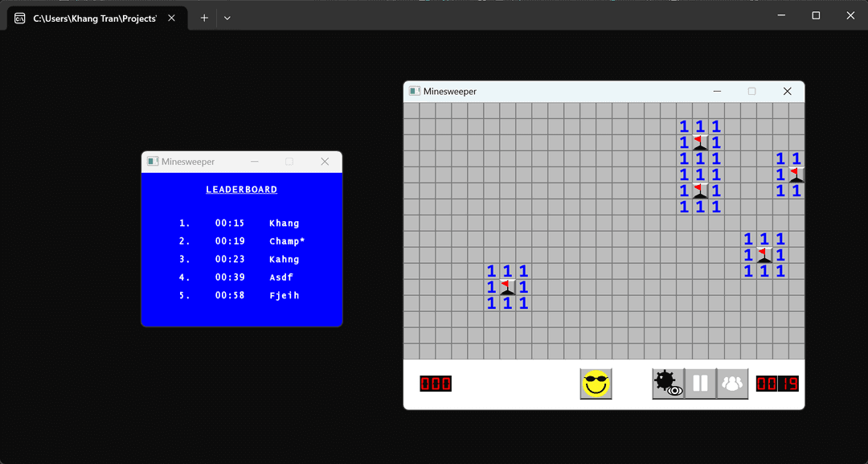Click the Minesweeper icon on the leaderboard window

151,161
